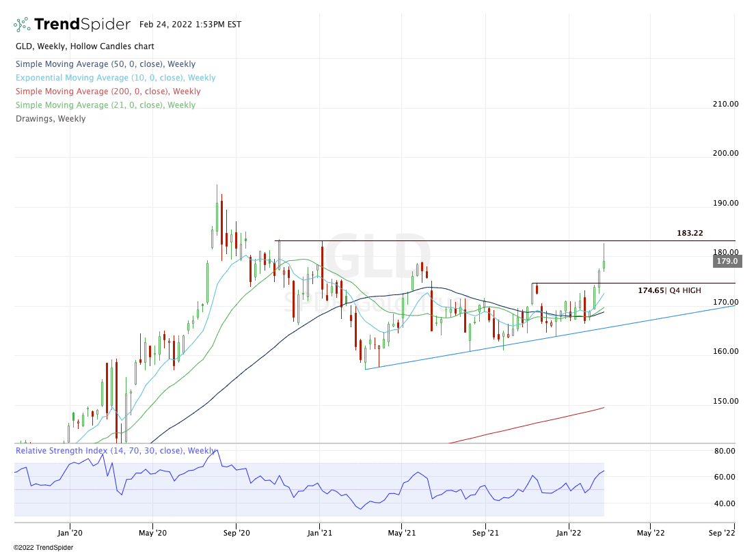Click the 210.00 price axis label
Screen dimensions: 756x554
pos(726,104)
